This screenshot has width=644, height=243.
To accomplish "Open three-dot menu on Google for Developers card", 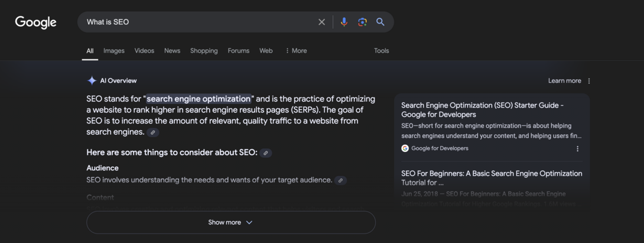I will click(x=577, y=148).
